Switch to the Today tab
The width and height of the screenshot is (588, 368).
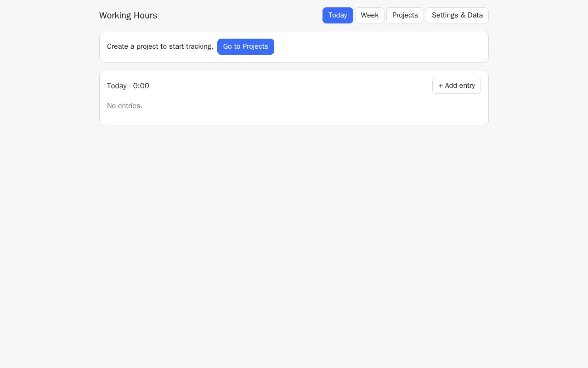coord(338,15)
